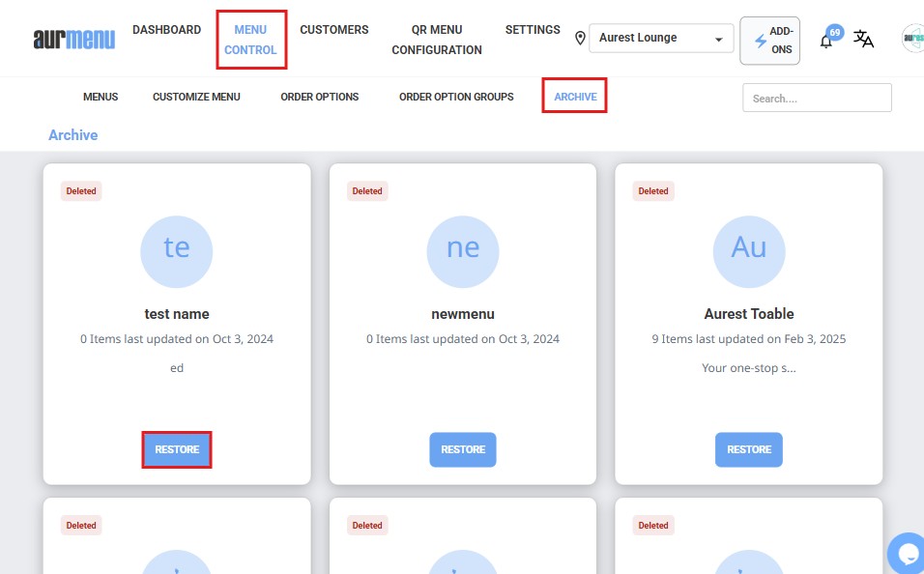The height and width of the screenshot is (574, 924).
Task: Click the location pin icon
Action: pos(580,39)
